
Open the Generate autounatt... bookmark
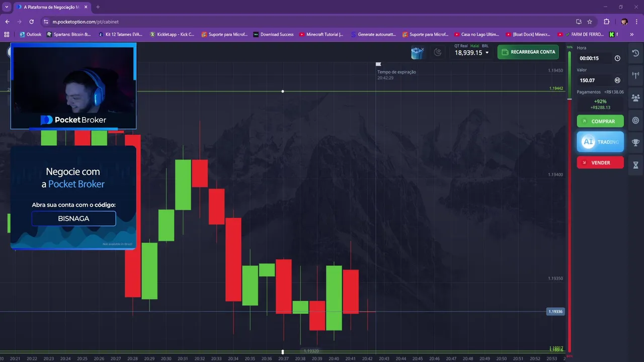pyautogui.click(x=374, y=34)
